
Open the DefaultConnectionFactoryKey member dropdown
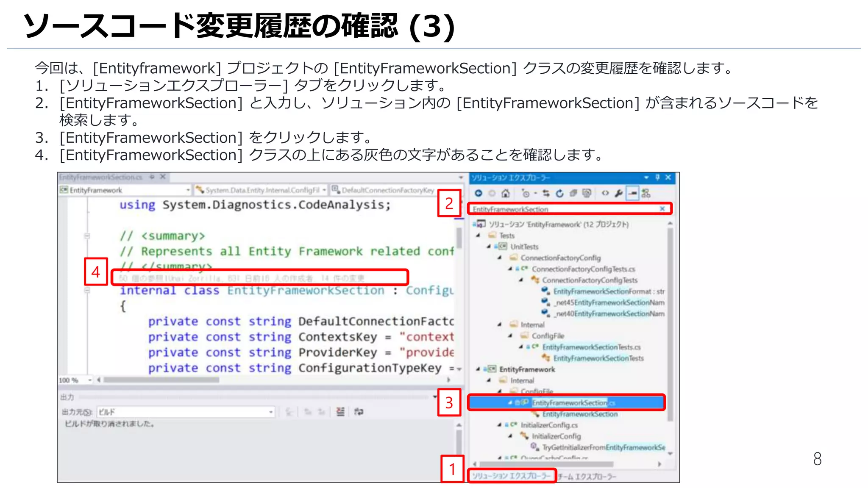tap(384, 190)
